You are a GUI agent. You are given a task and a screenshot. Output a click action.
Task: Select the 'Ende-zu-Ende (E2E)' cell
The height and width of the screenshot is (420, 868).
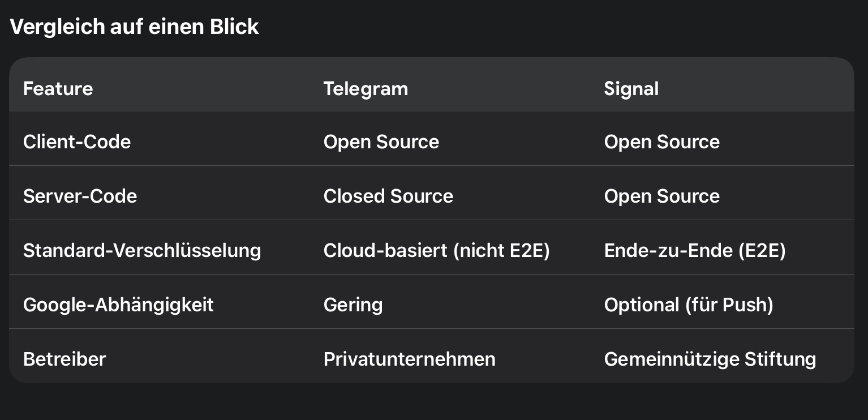coord(694,250)
